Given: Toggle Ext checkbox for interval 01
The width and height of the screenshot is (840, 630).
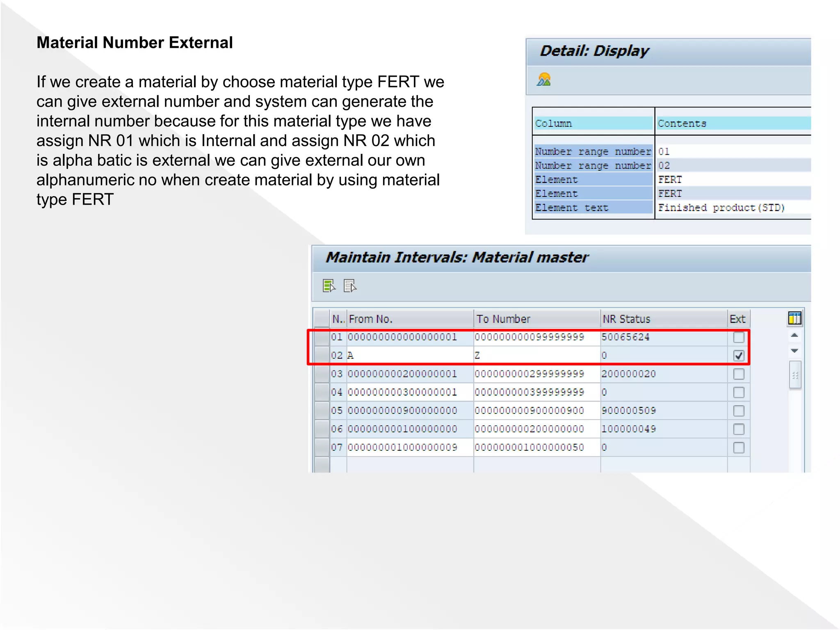Looking at the screenshot, I should (739, 337).
